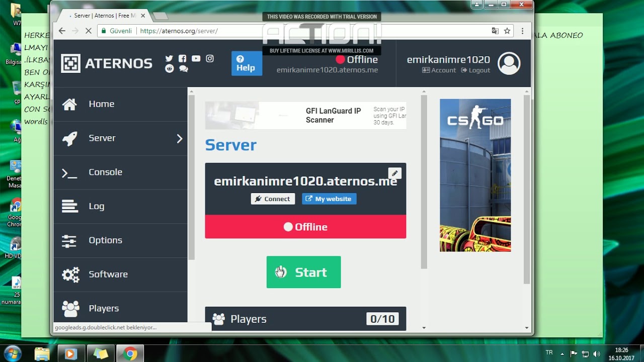Select the Server | Aternos browser tab
This screenshot has height=362, width=644.
103,16
